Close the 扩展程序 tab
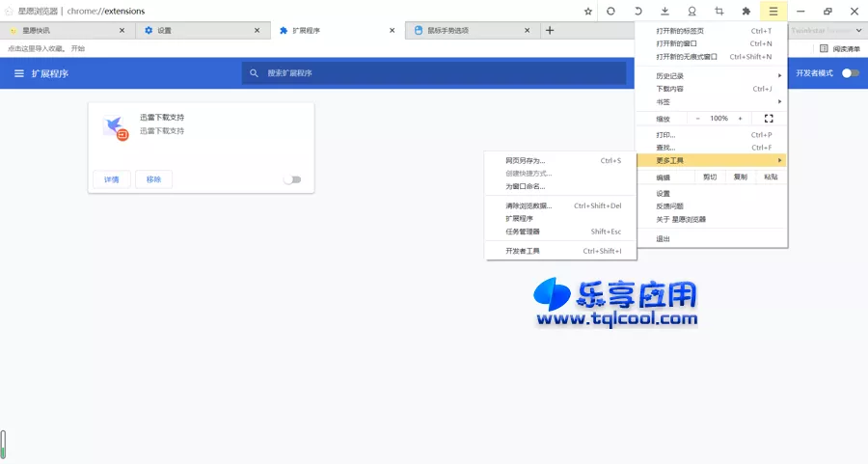Screen dimensions: 868x464 pyautogui.click(x=392, y=31)
